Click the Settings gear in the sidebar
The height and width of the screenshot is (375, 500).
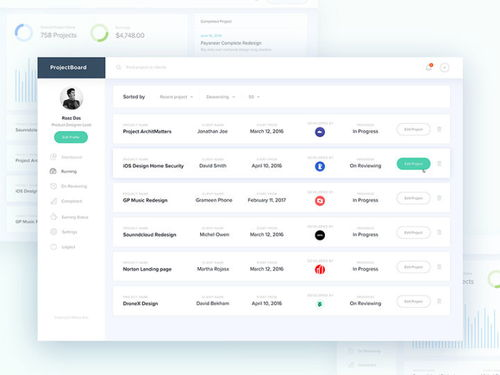point(53,232)
